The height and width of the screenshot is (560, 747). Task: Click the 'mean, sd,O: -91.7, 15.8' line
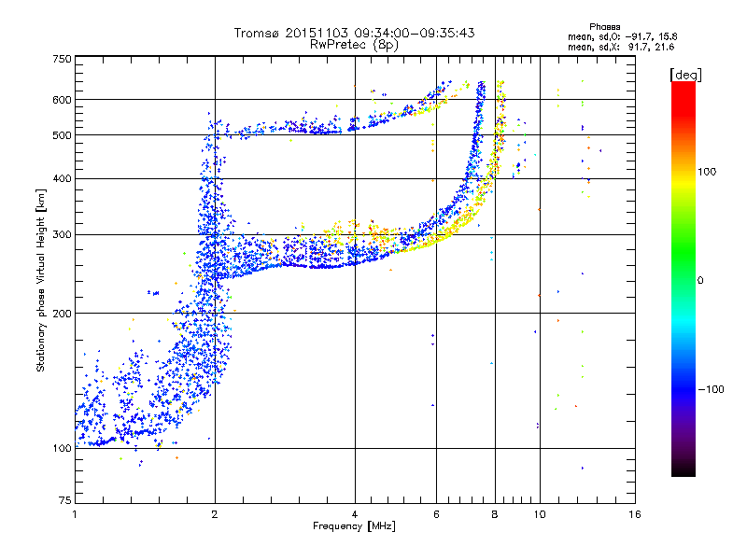point(622,36)
